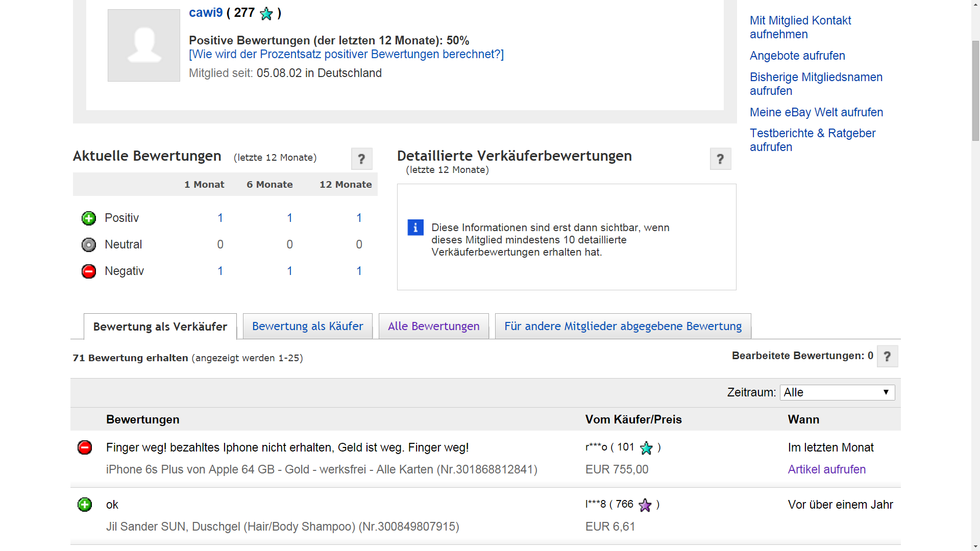
Task: Open the Zeitraum dropdown set to Alle
Action: (x=837, y=392)
